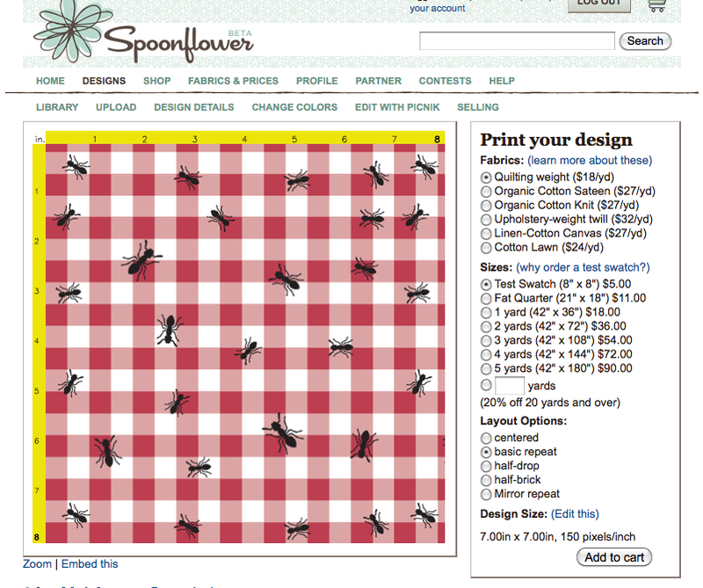This screenshot has height=588, width=703.
Task: Go to the HOME menu
Action: pos(50,81)
